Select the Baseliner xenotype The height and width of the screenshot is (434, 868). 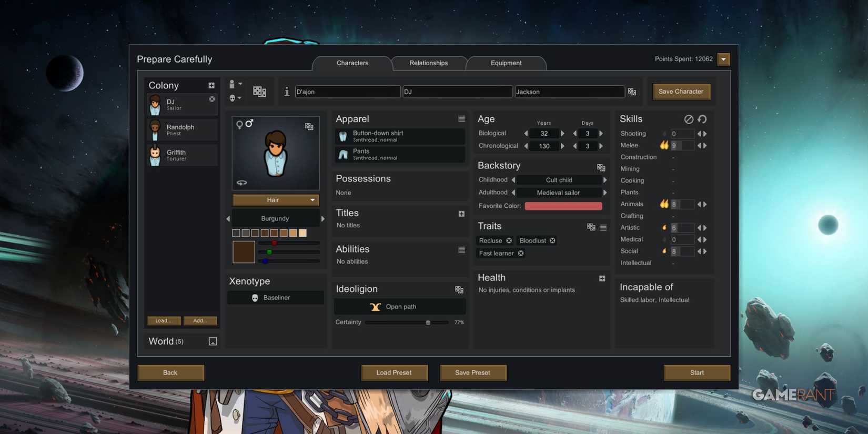tap(276, 298)
